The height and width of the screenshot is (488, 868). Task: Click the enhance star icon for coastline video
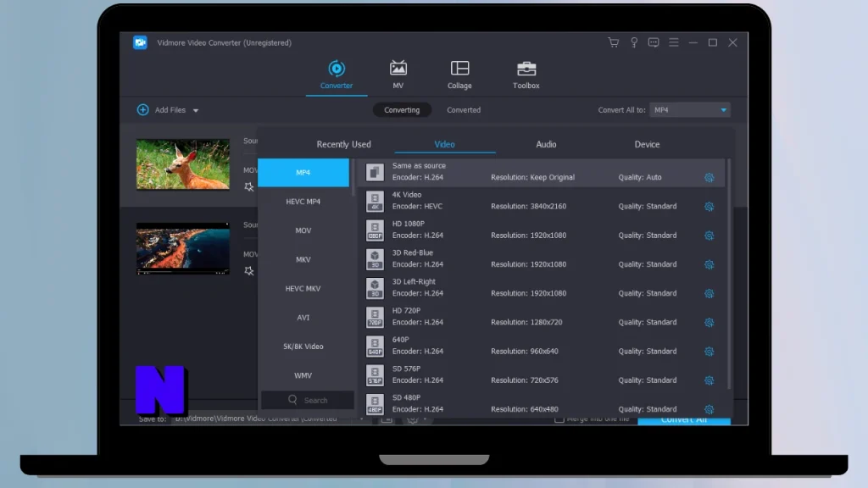pyautogui.click(x=249, y=271)
